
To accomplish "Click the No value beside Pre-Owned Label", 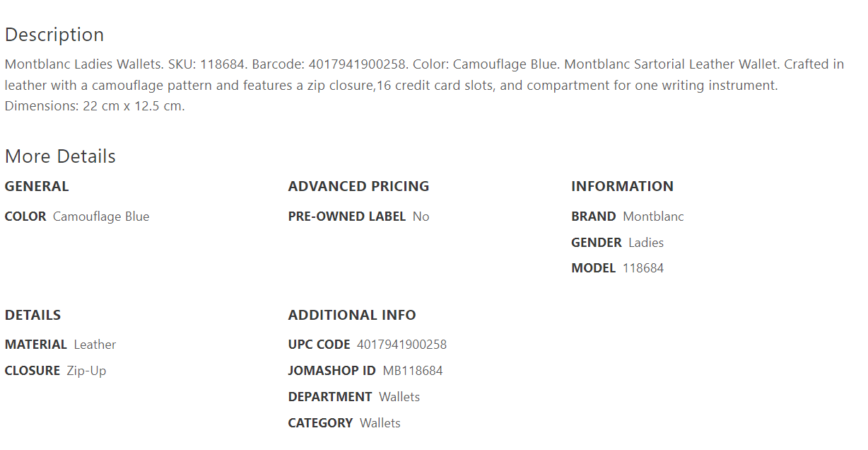I will pos(421,217).
